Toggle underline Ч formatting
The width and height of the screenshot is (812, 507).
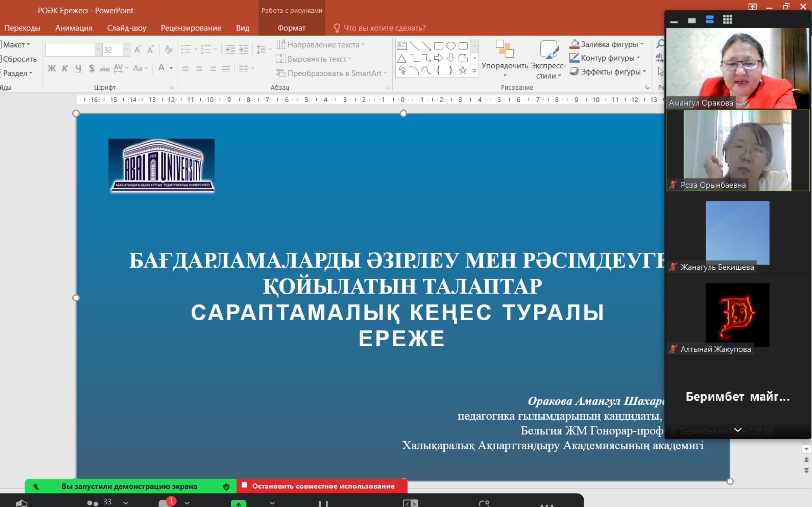tap(78, 69)
